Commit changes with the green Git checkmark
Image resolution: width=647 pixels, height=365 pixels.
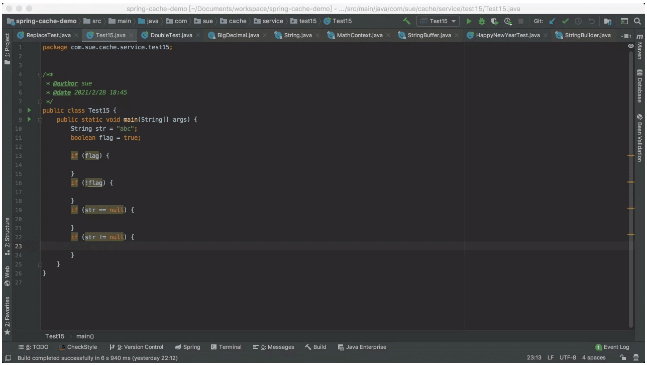click(x=565, y=21)
